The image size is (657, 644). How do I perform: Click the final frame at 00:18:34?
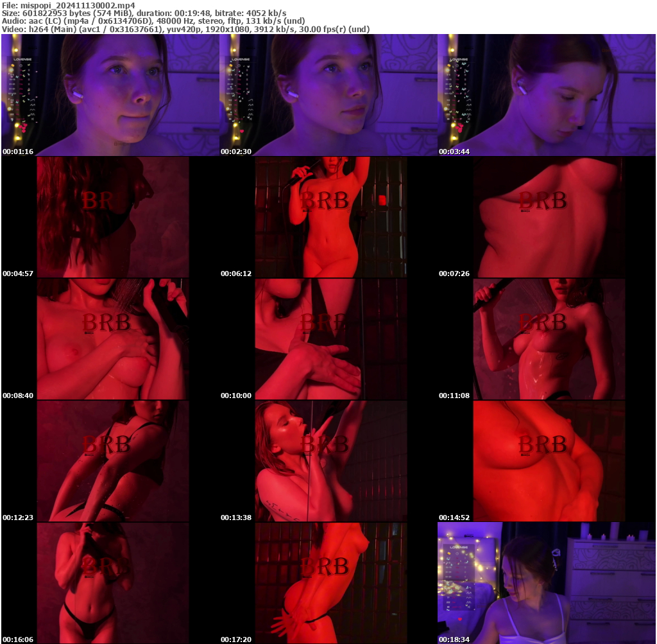pyautogui.click(x=547, y=581)
